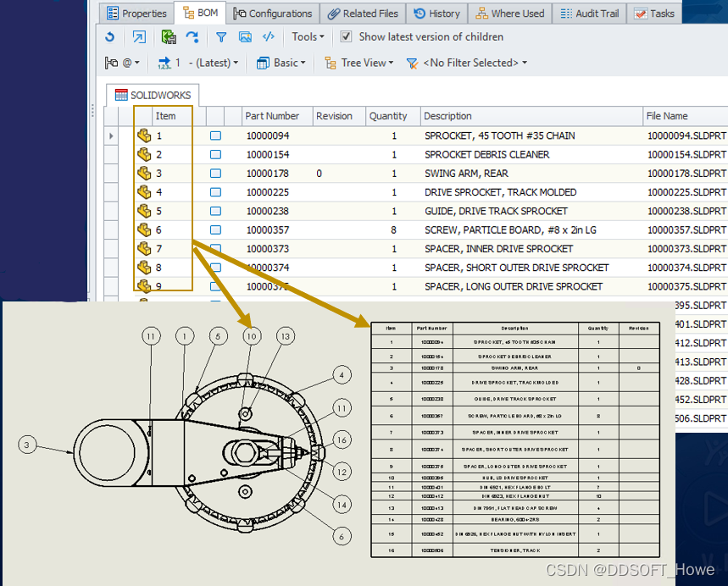Click quantity 8 for part 10000357
The image size is (728, 586).
click(x=394, y=230)
